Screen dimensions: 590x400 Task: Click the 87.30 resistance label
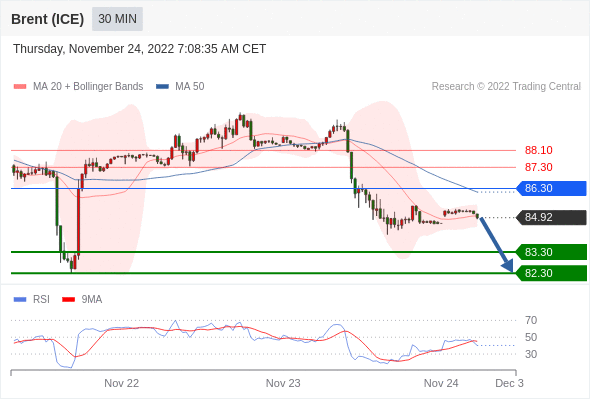pyautogui.click(x=539, y=167)
